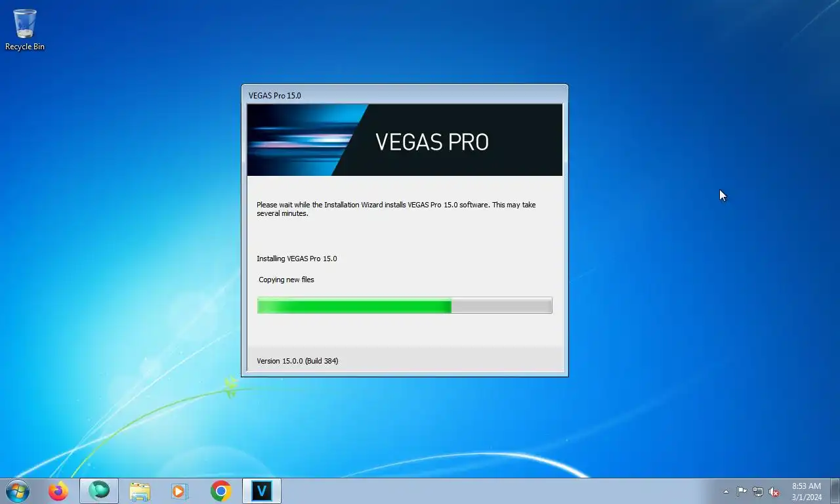Open the network status tray icon
This screenshot has width=840, height=504.
click(x=758, y=492)
